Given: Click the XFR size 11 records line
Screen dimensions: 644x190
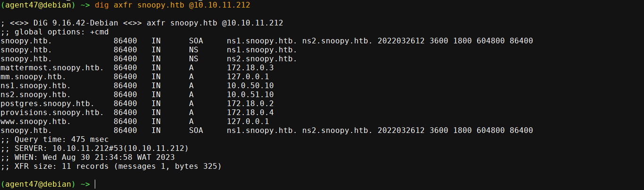Looking at the screenshot, I should [111, 166].
